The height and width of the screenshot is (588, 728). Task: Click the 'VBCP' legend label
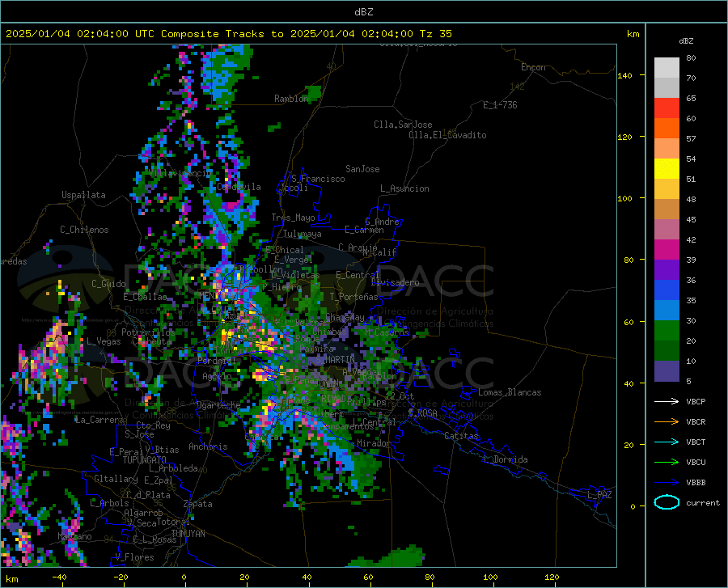click(696, 401)
